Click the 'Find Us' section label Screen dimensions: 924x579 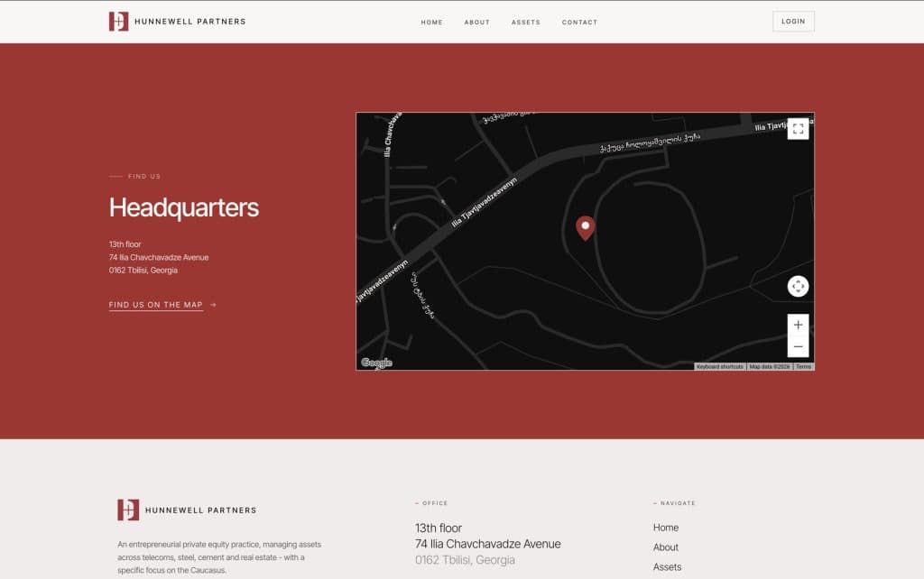(x=143, y=176)
